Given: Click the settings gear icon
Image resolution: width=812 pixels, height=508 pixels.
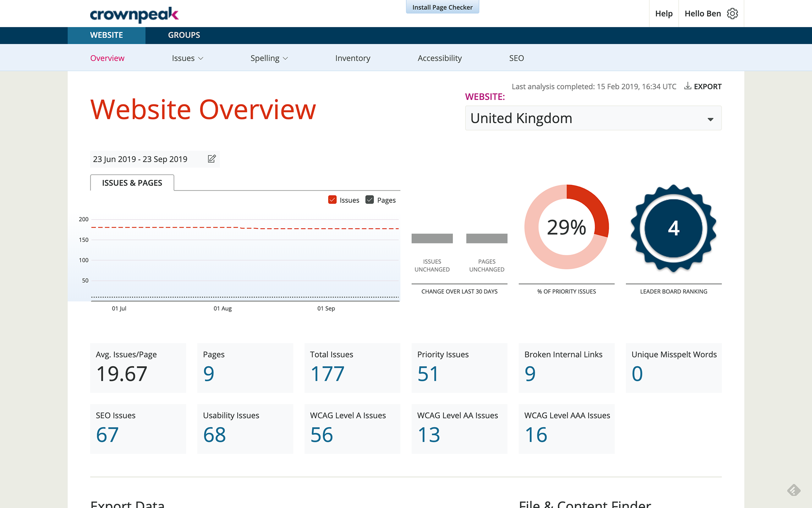Looking at the screenshot, I should (x=732, y=14).
